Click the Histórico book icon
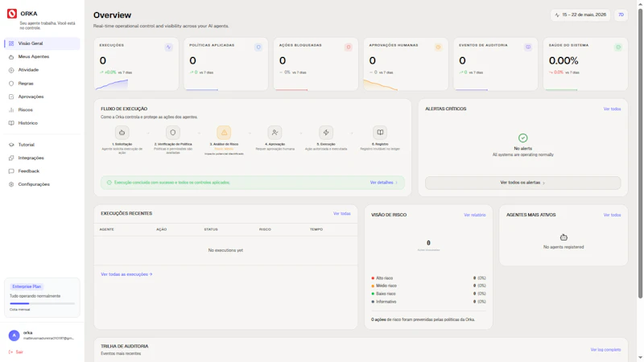644x362 pixels. point(11,123)
